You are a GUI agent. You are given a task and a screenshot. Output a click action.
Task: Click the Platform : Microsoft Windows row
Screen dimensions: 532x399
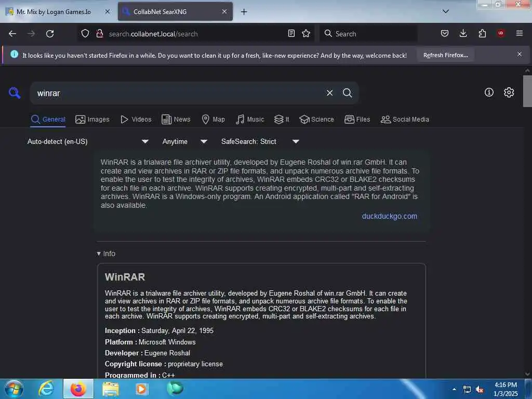(150, 342)
